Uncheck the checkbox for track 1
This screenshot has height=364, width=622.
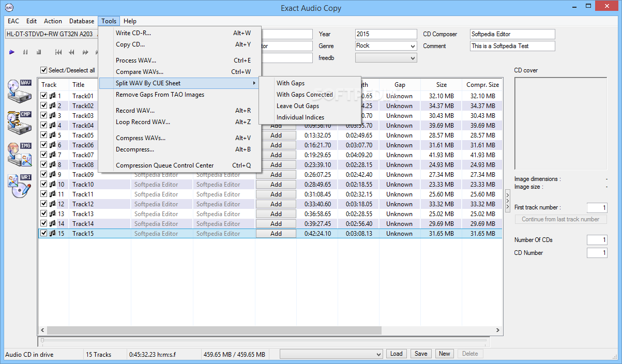(x=44, y=96)
